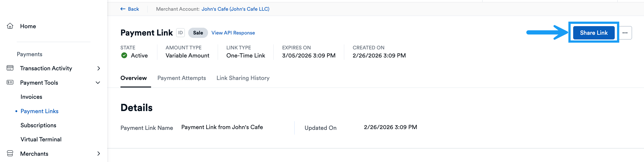Open View API Response

coord(233,33)
